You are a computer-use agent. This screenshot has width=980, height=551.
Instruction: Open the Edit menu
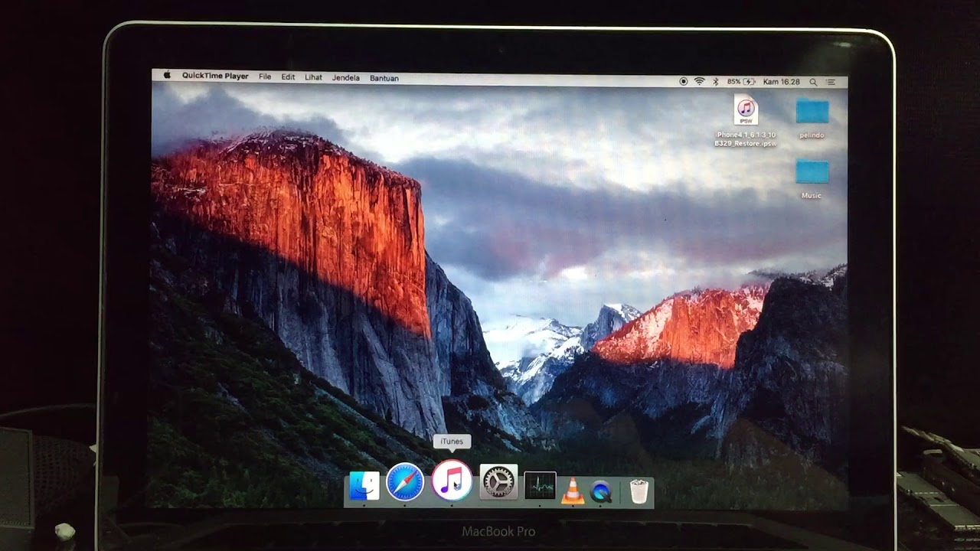pyautogui.click(x=288, y=77)
